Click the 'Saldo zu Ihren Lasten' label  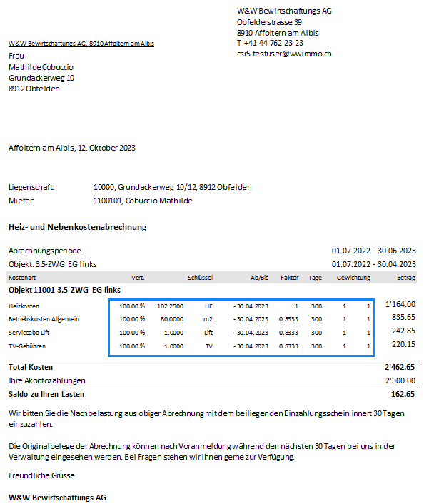[x=46, y=394]
